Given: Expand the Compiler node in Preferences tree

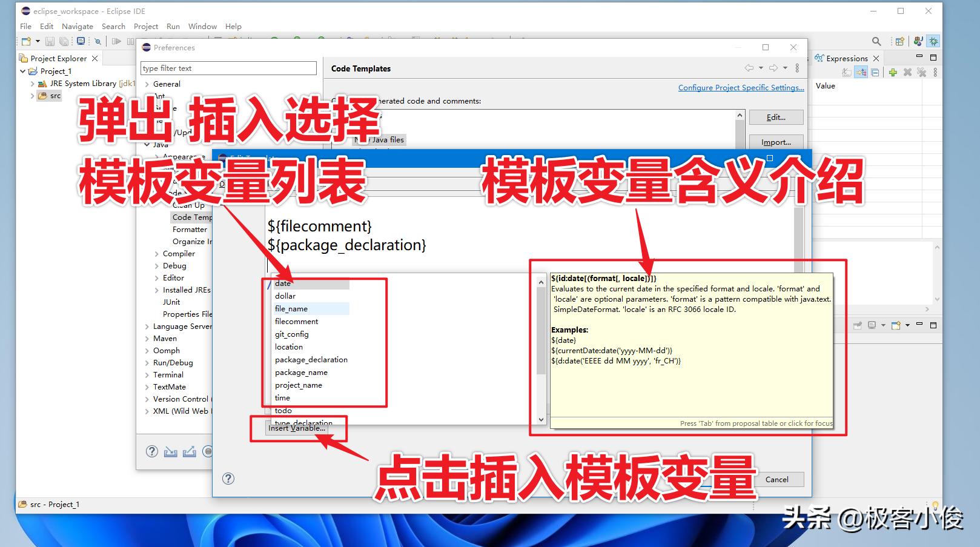Looking at the screenshot, I should (156, 253).
